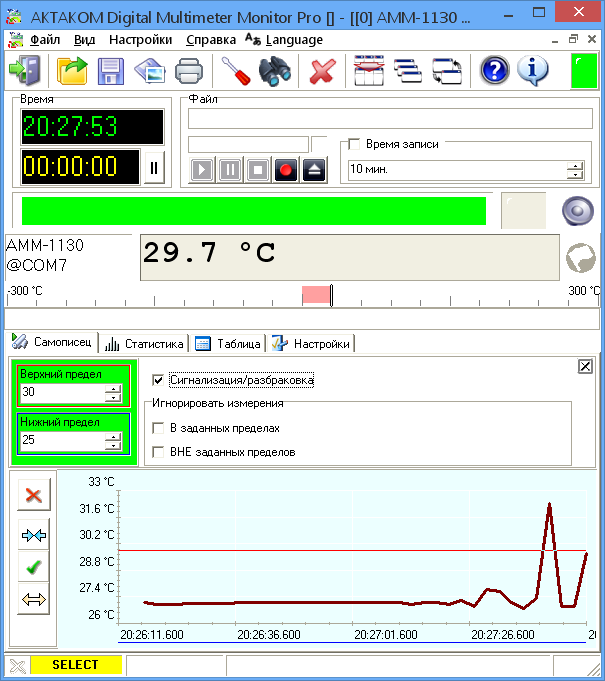Open settings via the screwdriver icon
Screen dimensions: 605x681
pyautogui.click(x=236, y=71)
